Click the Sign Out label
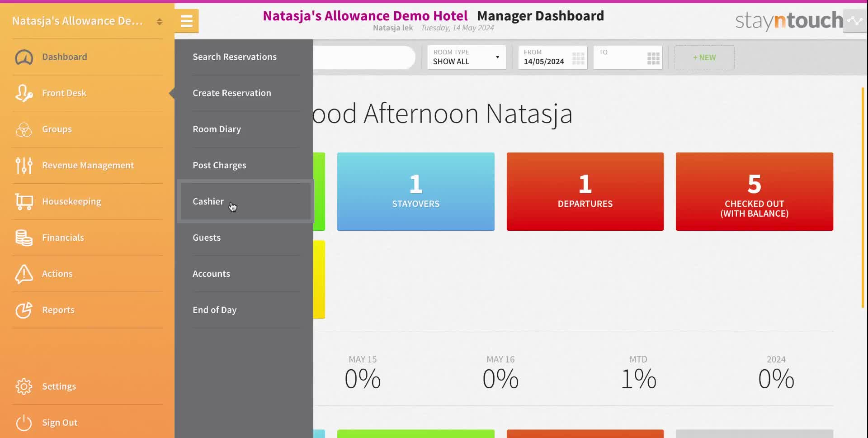The width and height of the screenshot is (868, 438). 60,423
